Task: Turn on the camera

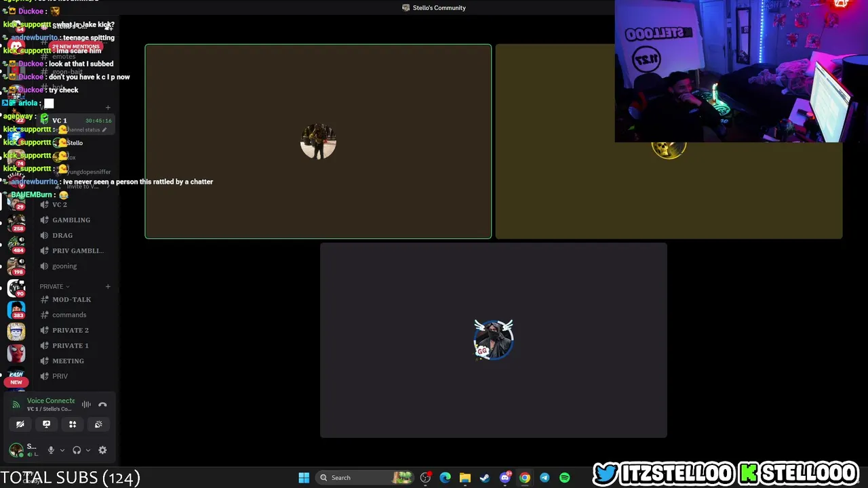Action: click(x=20, y=424)
